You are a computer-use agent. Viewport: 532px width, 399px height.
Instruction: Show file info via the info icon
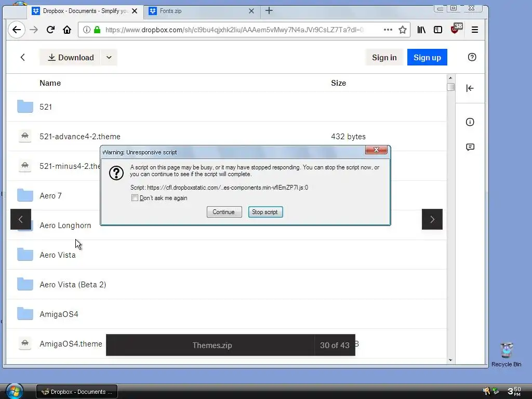coord(470,122)
